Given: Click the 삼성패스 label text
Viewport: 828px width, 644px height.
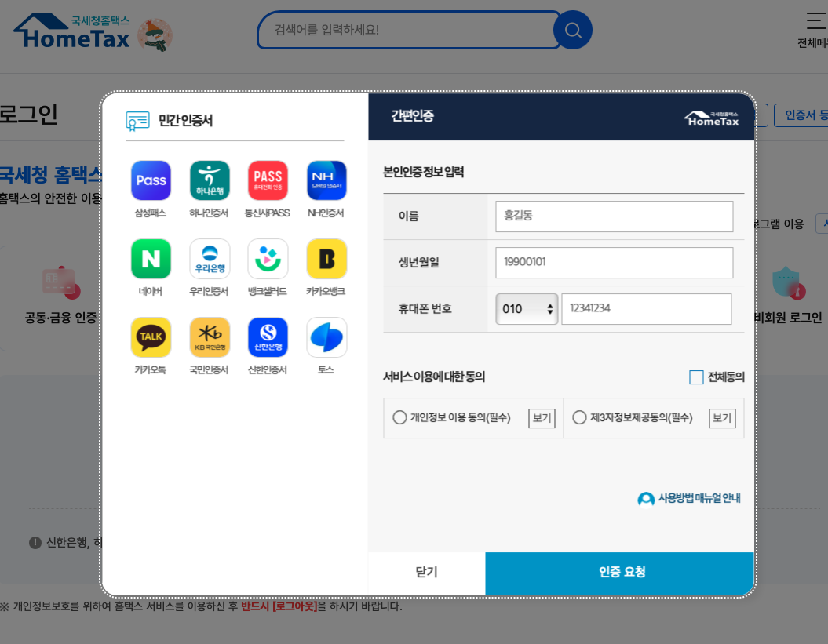Looking at the screenshot, I should (x=151, y=213).
